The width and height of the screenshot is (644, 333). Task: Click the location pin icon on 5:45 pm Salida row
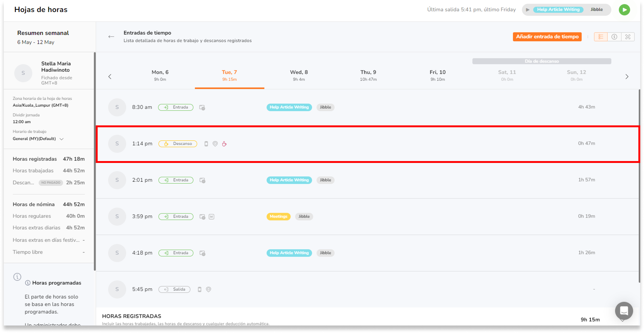pyautogui.click(x=208, y=289)
